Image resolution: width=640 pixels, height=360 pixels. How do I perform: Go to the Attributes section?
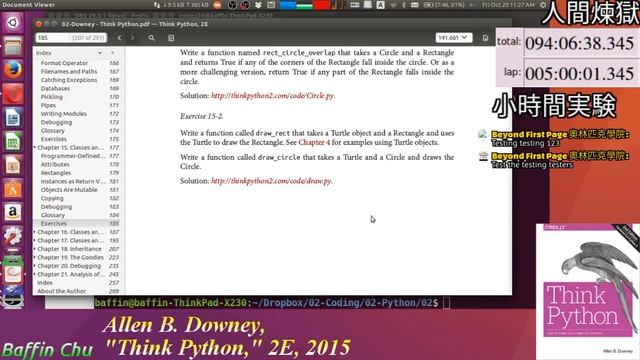coord(78,164)
